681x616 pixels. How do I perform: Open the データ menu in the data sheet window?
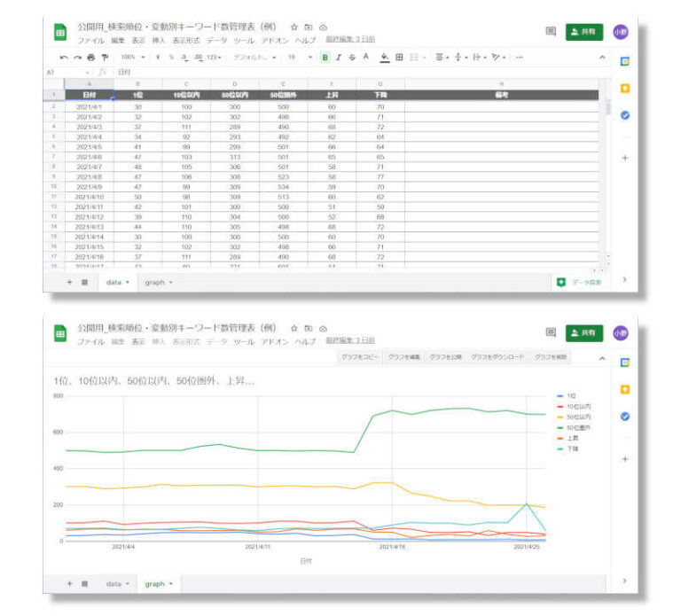(x=216, y=41)
